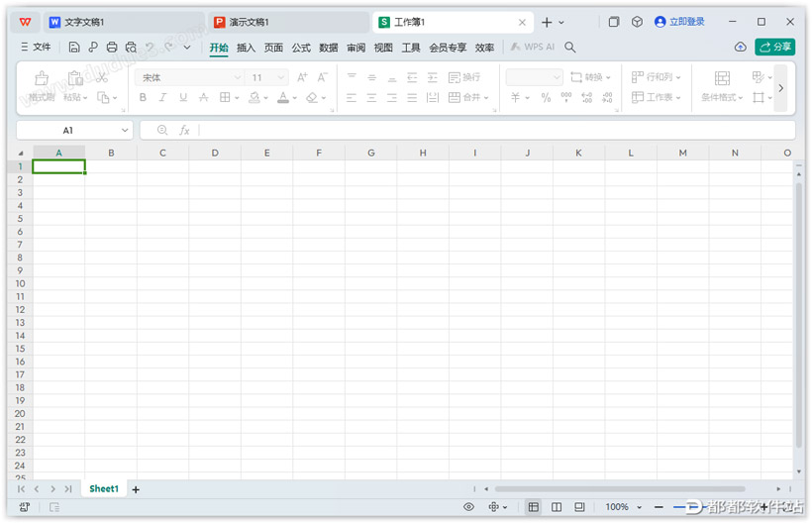
Task: Click the Redo arrow icon
Action: pos(168,48)
